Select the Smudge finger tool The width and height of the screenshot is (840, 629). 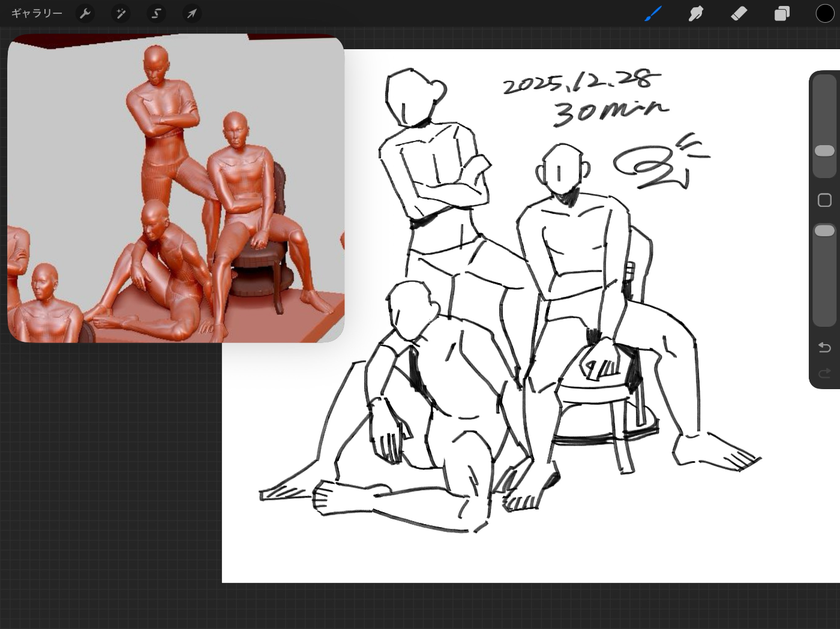[696, 13]
